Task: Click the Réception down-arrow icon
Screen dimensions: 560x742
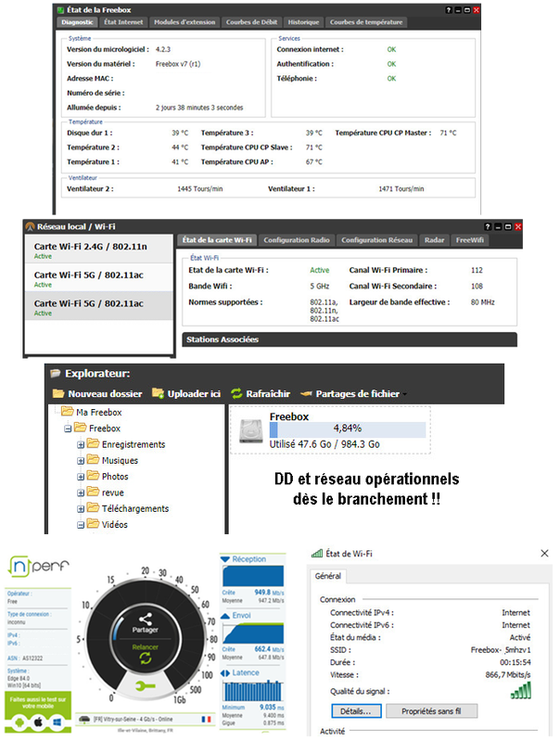Action: click(225, 559)
